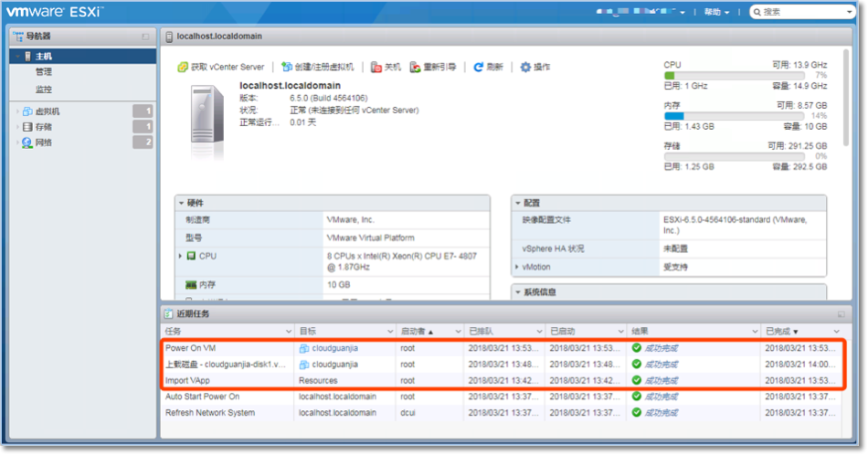Image resolution: width=868 pixels, height=455 pixels.
Task: Click the 虚拟机 count badge
Action: pyautogui.click(x=143, y=111)
